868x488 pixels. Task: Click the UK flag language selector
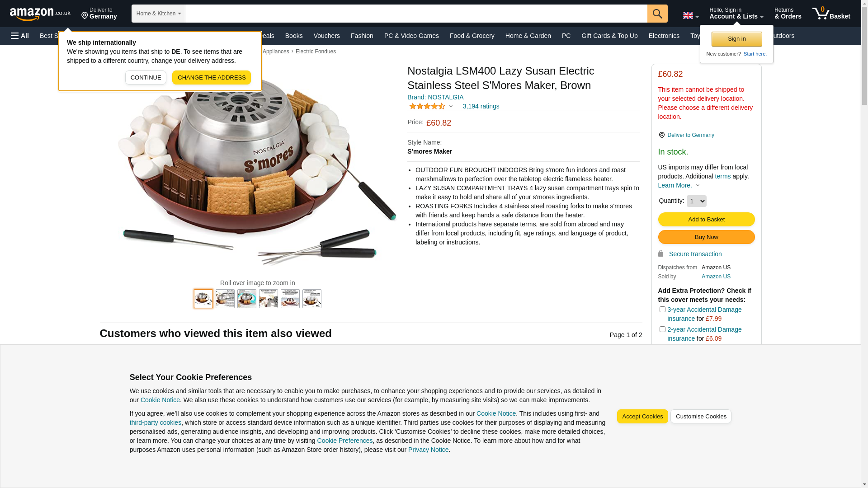(x=690, y=16)
